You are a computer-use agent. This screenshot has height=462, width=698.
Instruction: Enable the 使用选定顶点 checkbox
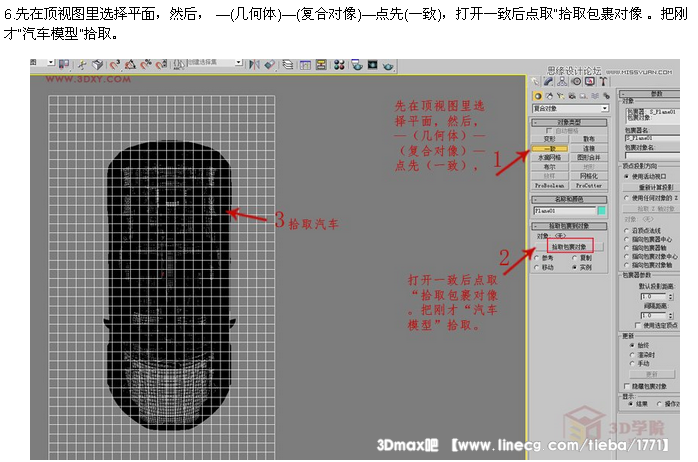pos(638,325)
